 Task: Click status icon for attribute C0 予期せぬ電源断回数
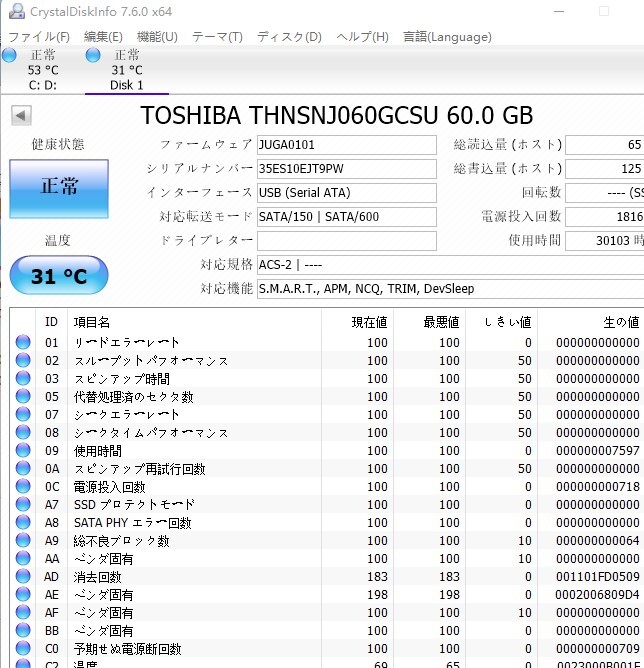pos(23,648)
